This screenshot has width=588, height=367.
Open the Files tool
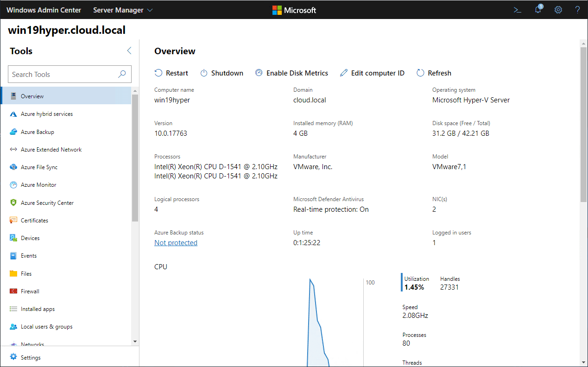click(x=26, y=273)
